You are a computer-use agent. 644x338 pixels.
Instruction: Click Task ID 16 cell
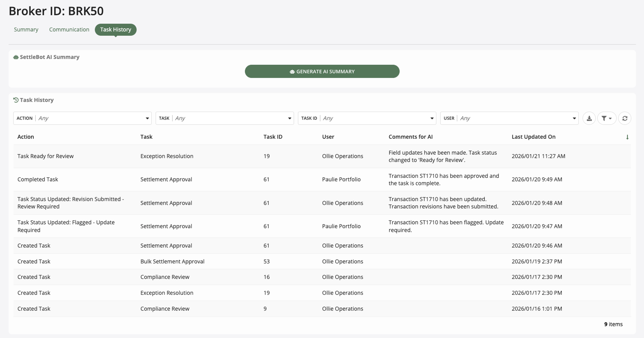coord(266,277)
